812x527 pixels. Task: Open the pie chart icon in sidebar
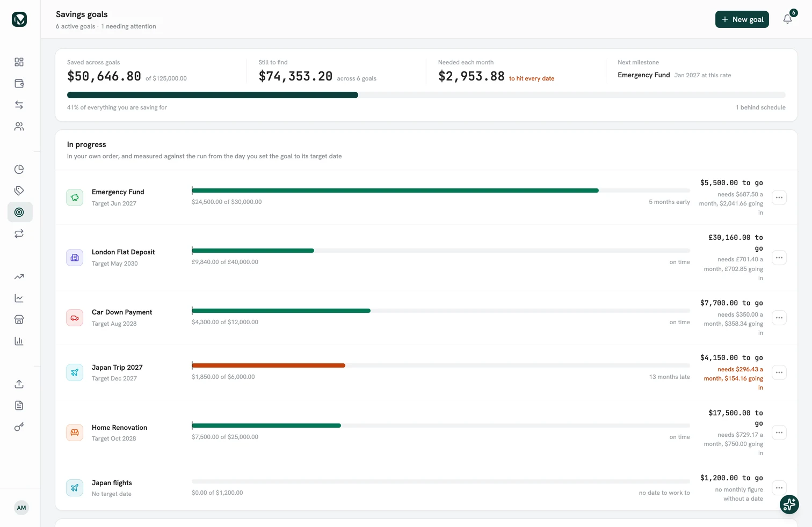point(19,170)
